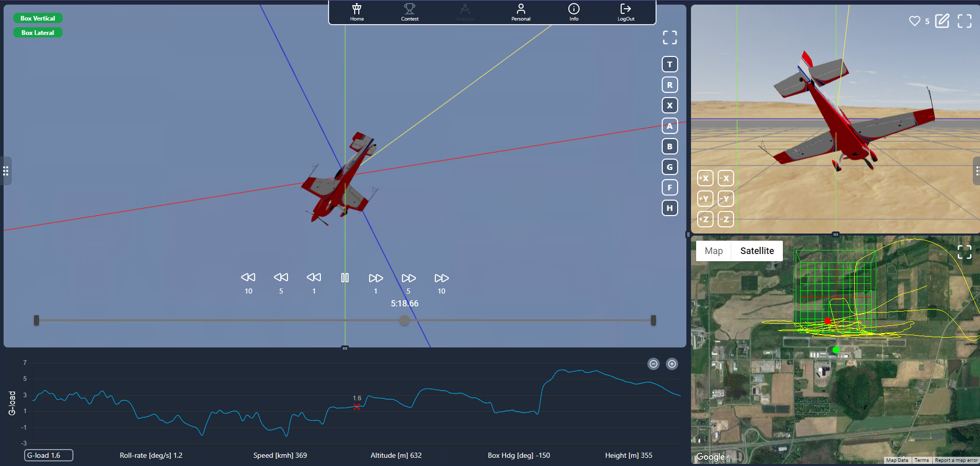Rewind playback by 1 second

(314, 278)
